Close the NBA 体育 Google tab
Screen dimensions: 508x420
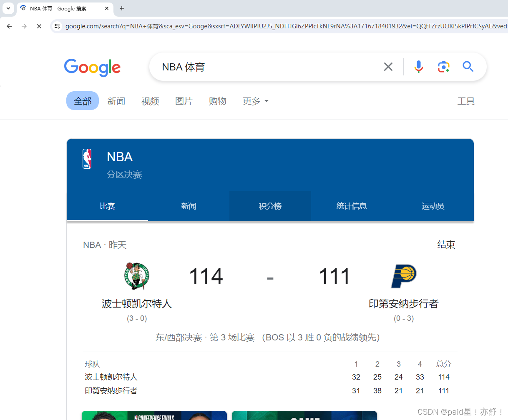click(x=107, y=8)
